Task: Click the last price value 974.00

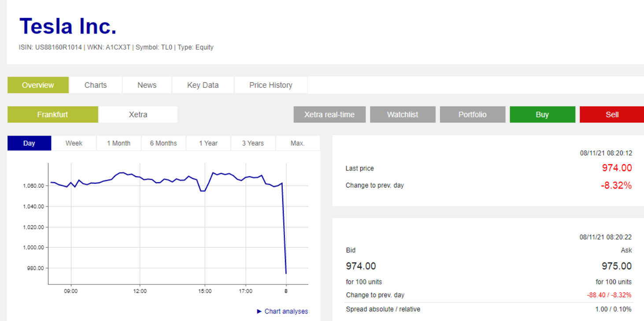Action: (x=617, y=168)
